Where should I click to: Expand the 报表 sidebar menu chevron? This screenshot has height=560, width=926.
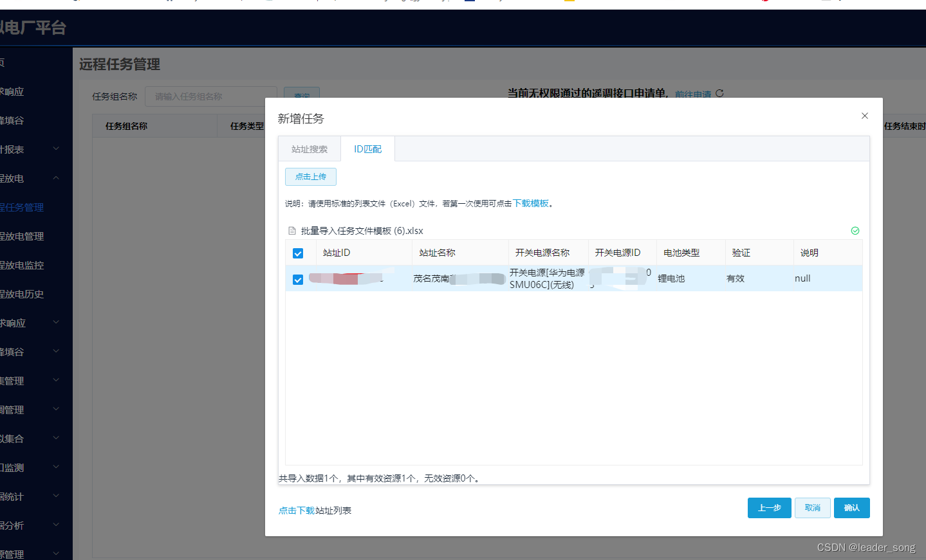point(56,149)
